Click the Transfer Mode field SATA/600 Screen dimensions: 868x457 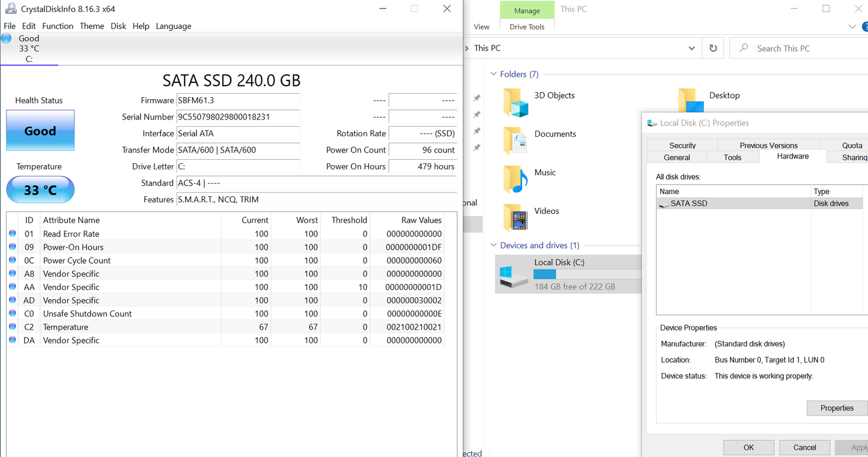pyautogui.click(x=238, y=150)
